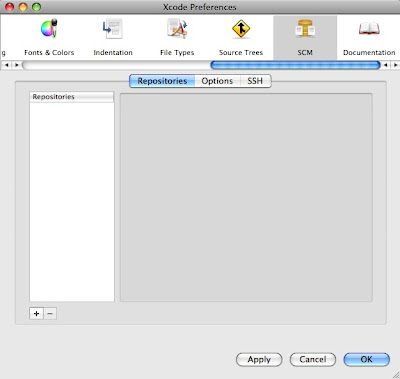Open Fonts & Colors preferences pane

49,37
